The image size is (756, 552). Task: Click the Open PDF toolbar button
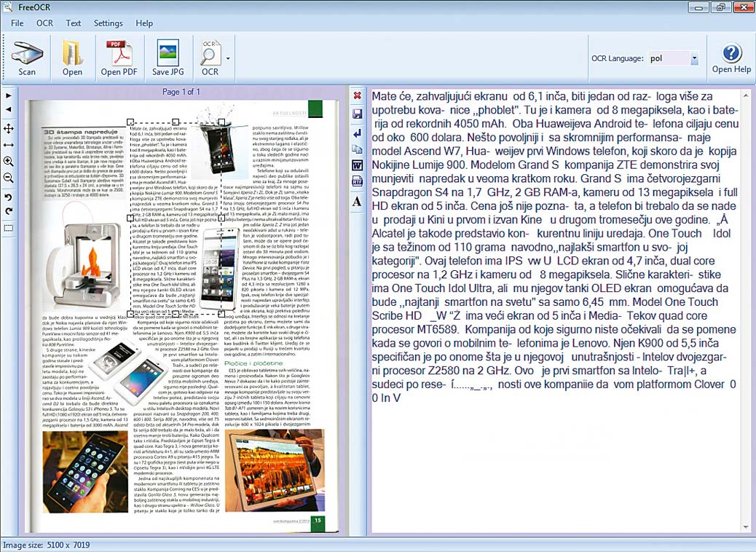click(x=119, y=58)
